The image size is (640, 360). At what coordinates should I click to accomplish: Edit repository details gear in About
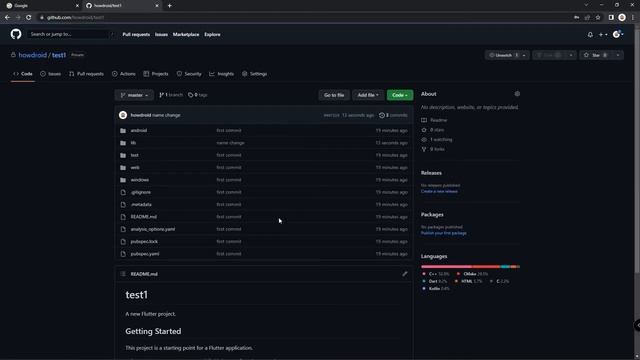[x=517, y=94]
